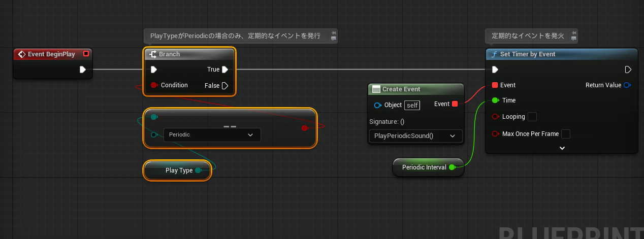644x239 pixels.
Task: Open the Periodic enum dropdown
Action: tap(212, 135)
